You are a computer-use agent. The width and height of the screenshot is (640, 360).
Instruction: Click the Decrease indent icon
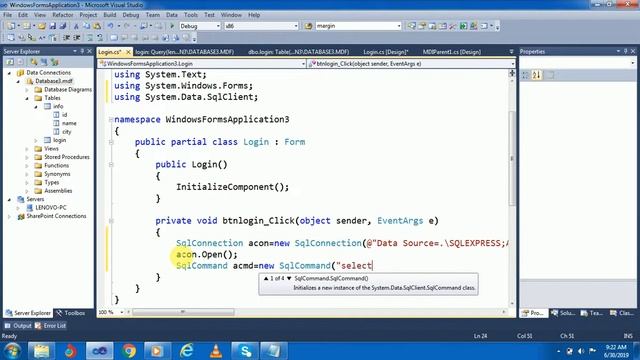67,38
